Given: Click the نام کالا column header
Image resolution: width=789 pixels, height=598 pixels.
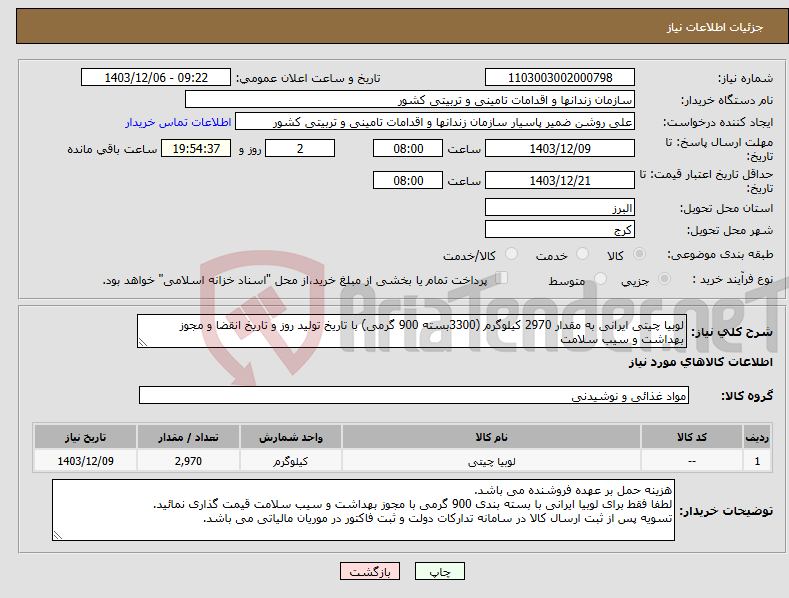Looking at the screenshot, I should click(491, 437).
